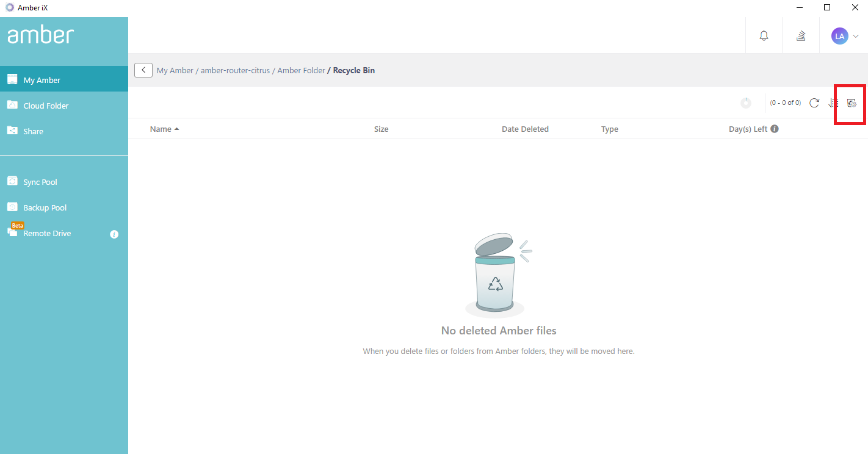This screenshot has width=868, height=454.
Task: Select My Amber in sidebar
Action: 64,79
